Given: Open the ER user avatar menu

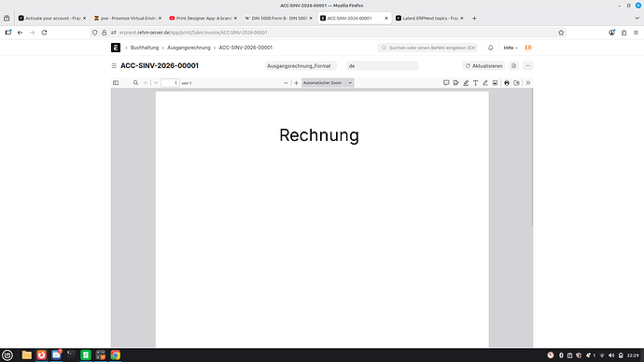Looking at the screenshot, I should pyautogui.click(x=528, y=48).
